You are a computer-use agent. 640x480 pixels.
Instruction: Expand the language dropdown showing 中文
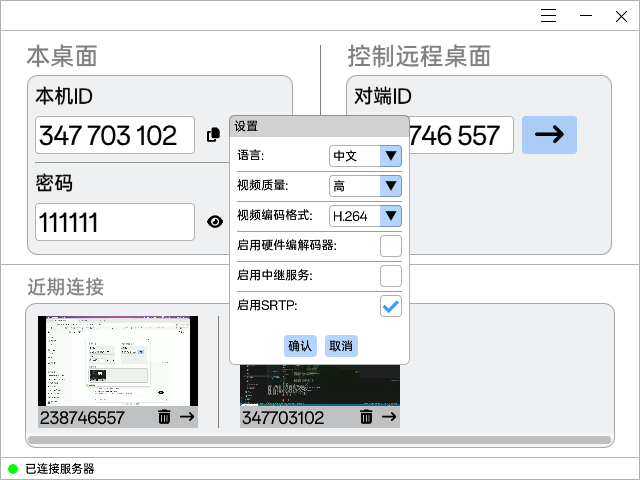click(x=365, y=156)
